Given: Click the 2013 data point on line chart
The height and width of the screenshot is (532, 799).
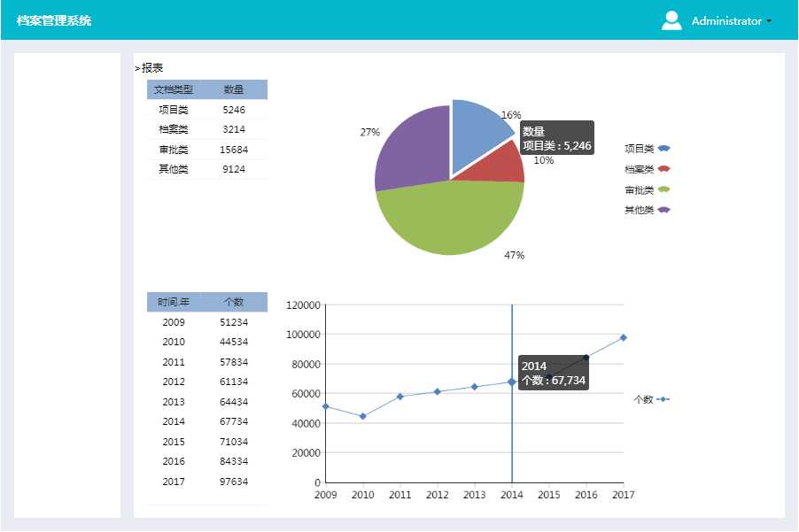Looking at the screenshot, I should tap(475, 387).
